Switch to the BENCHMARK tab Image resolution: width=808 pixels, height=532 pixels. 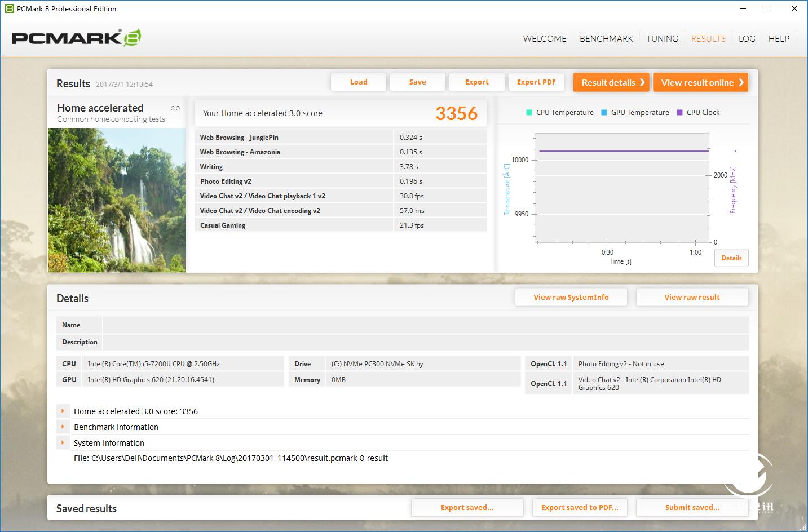tap(606, 38)
